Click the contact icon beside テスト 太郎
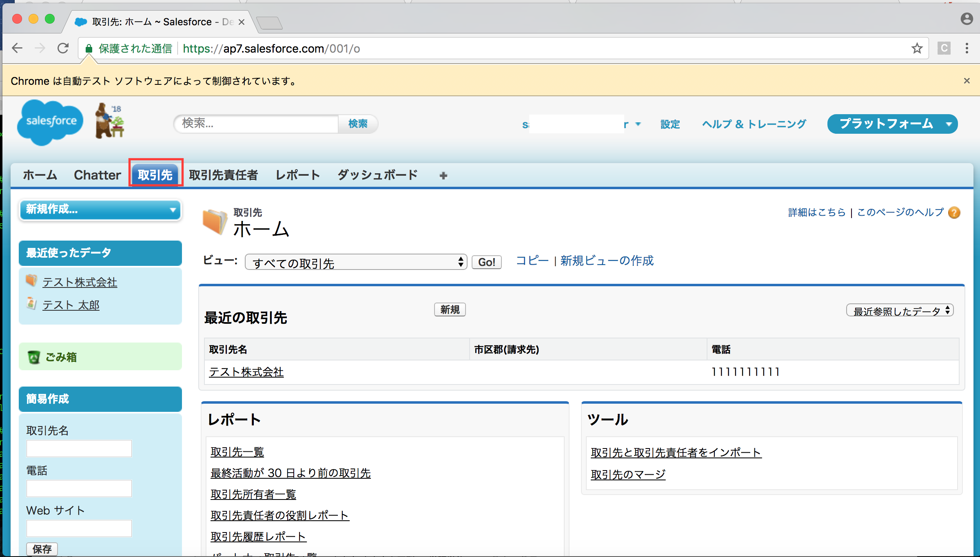980x557 pixels. coord(31,303)
